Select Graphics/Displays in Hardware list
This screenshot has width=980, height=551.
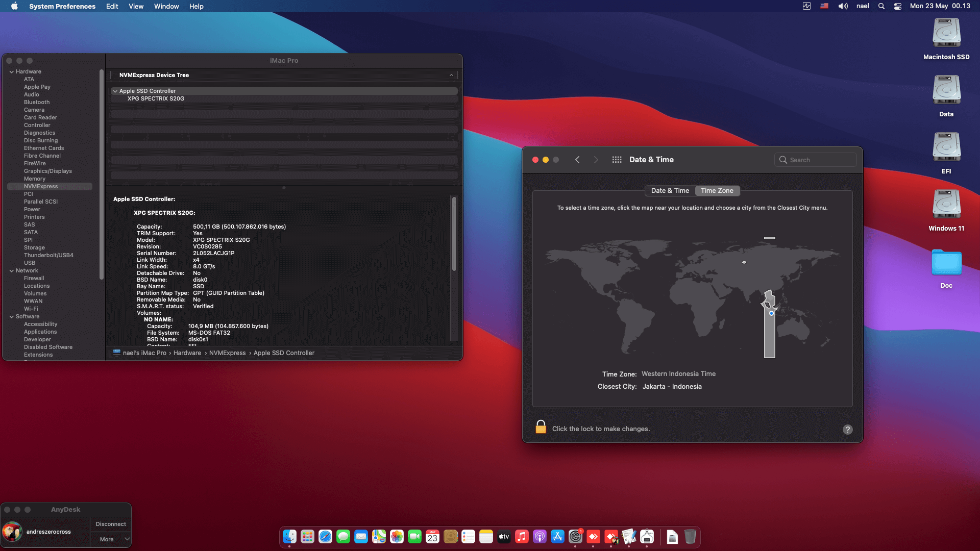point(48,171)
